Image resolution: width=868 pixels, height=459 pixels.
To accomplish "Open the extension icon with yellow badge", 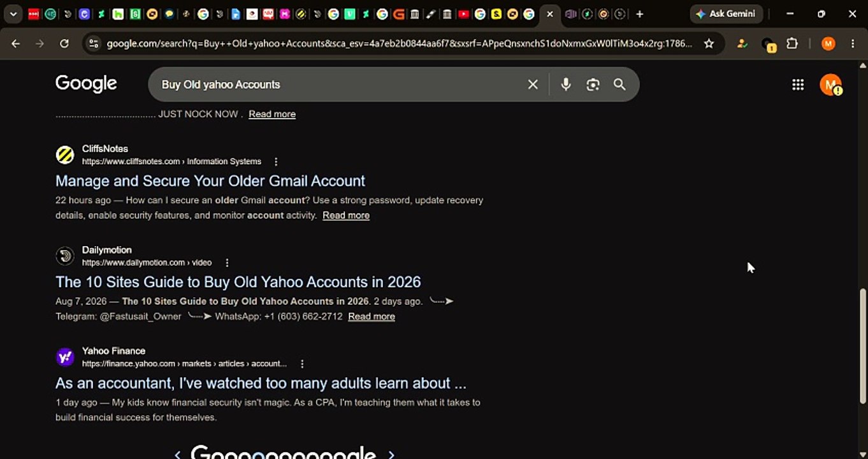I will [768, 44].
